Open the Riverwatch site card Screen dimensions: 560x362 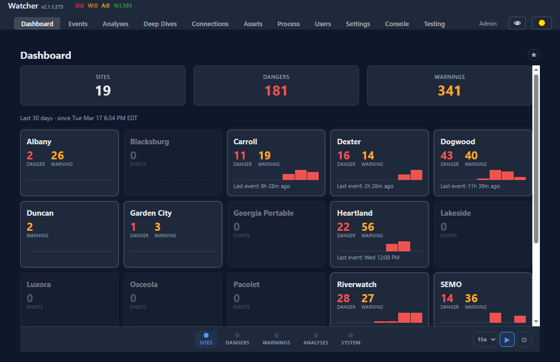(x=379, y=299)
